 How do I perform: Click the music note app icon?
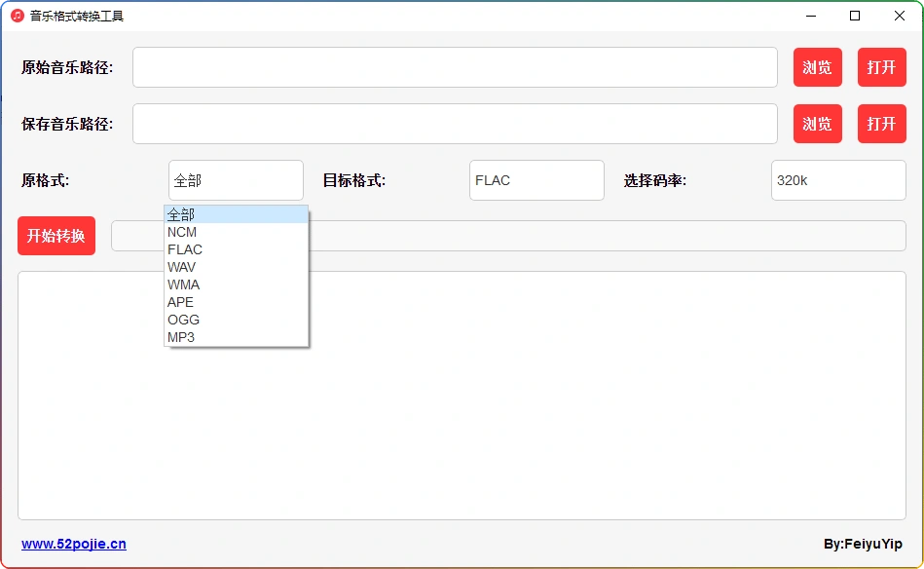[15, 16]
